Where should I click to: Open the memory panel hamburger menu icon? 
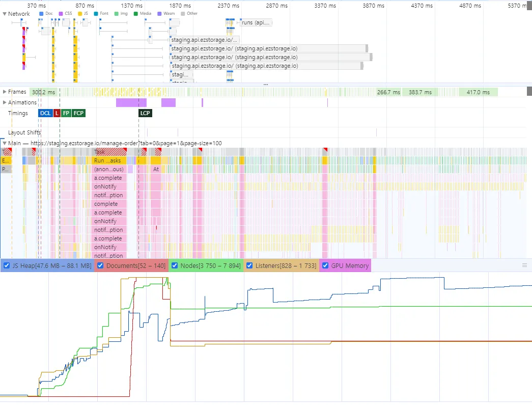tap(524, 265)
